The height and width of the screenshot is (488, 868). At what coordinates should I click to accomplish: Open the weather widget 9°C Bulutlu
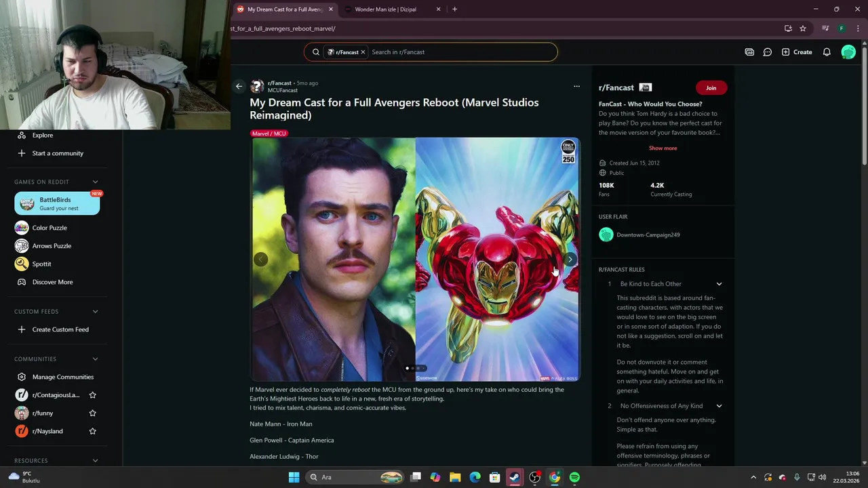[24, 477]
